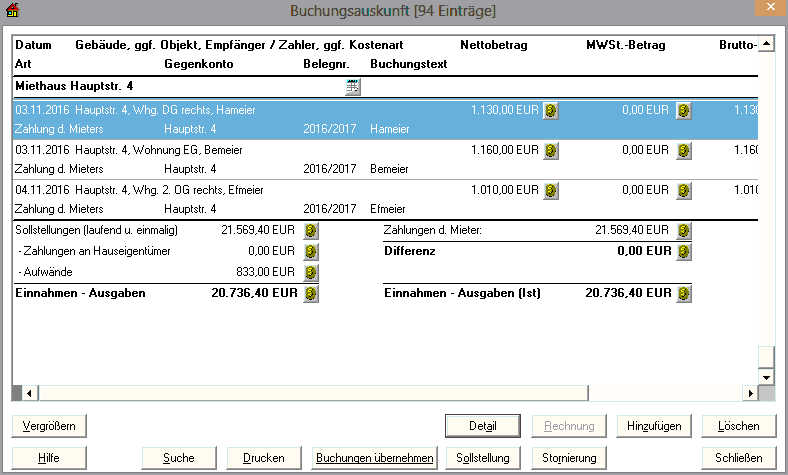Click coin icon next to 1.010,00 EUR Nettobetrag
Viewport: 788px width, 475px height.
(x=550, y=190)
